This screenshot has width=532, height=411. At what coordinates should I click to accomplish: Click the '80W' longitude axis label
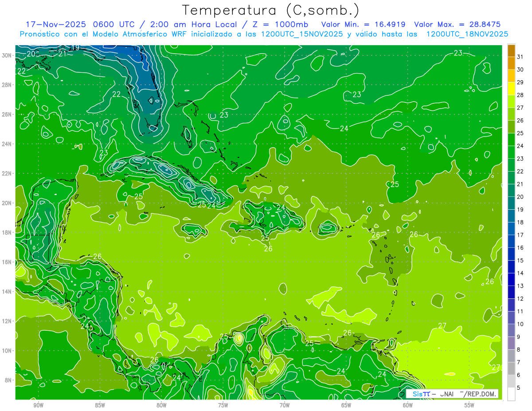(x=161, y=405)
